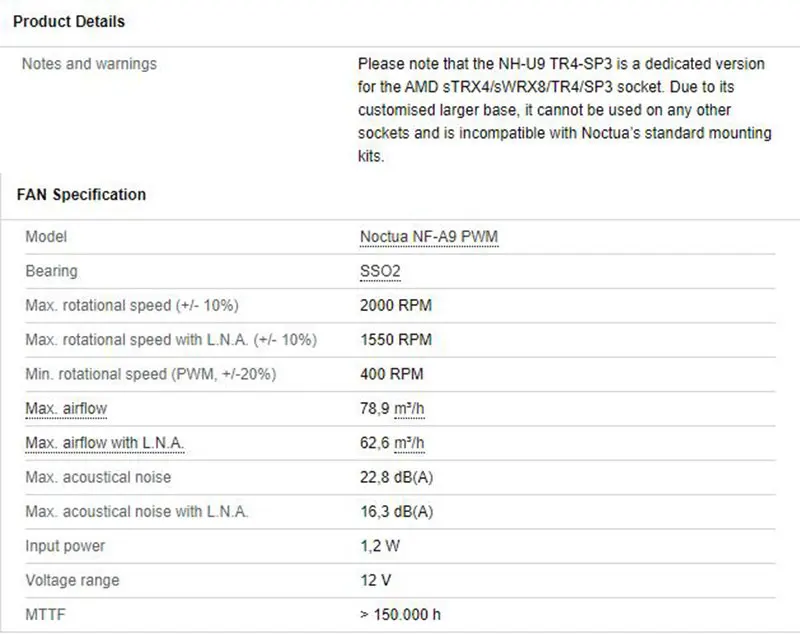Viewport: 800px width, 634px height.
Task: Click the 1,2 W input power value
Action: [378, 546]
